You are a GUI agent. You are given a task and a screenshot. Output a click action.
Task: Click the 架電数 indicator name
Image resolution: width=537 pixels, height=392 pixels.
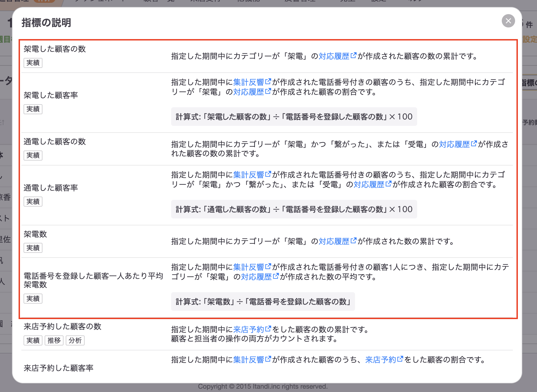coord(35,234)
